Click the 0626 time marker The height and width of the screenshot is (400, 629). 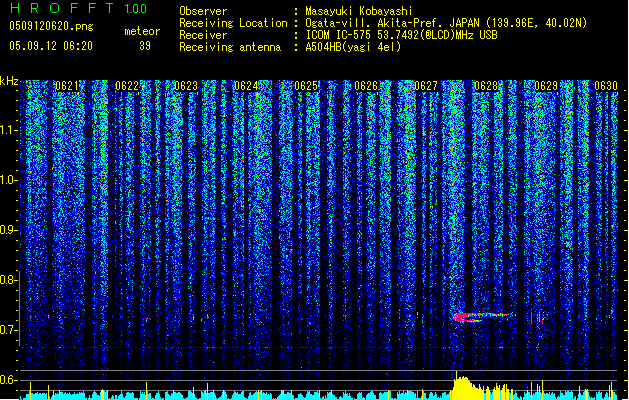[366, 86]
